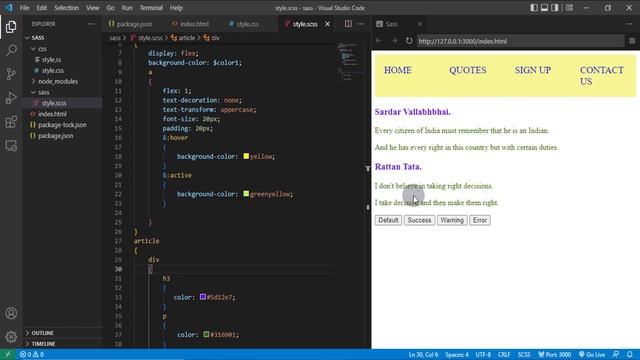Viewport: 640px width, 360px height.
Task: Open notifications bell in status bar
Action: click(630, 354)
